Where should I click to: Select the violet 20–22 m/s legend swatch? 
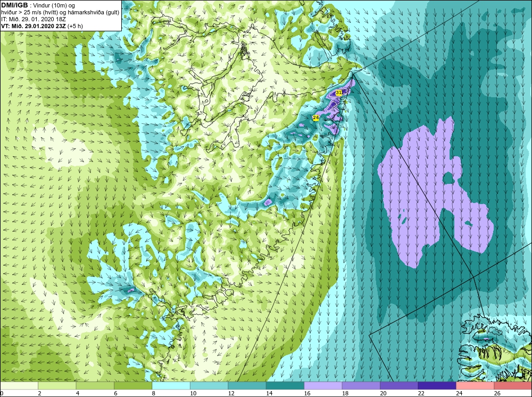[399, 385]
